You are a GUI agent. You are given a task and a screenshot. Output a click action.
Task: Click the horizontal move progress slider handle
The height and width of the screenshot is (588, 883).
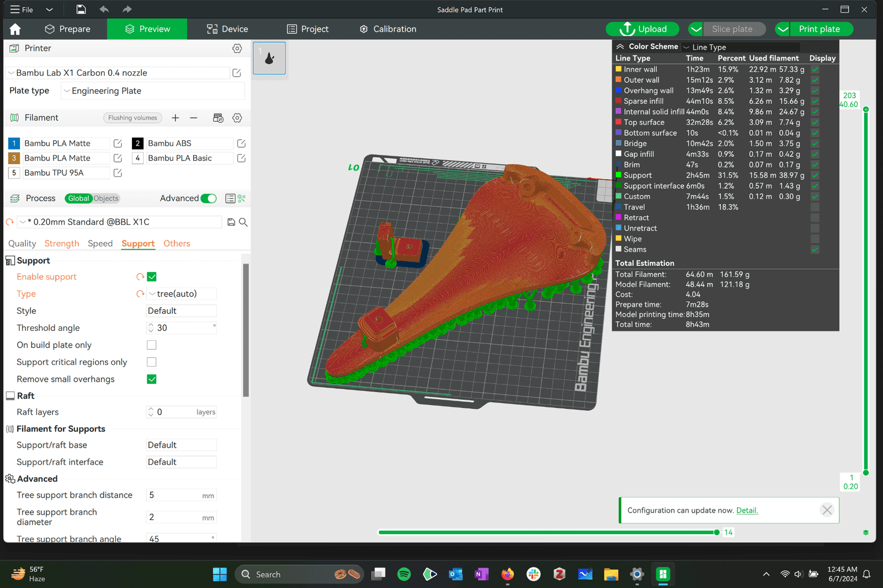[x=716, y=532]
